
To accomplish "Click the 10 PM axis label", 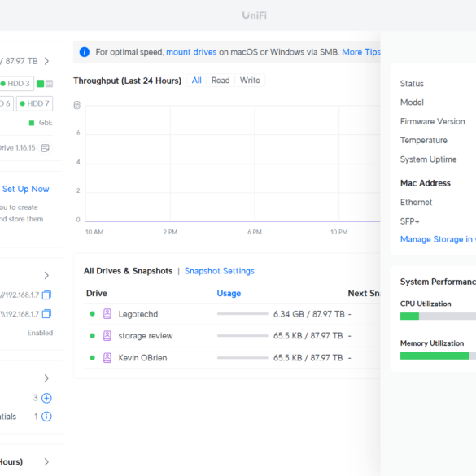I will tap(338, 232).
